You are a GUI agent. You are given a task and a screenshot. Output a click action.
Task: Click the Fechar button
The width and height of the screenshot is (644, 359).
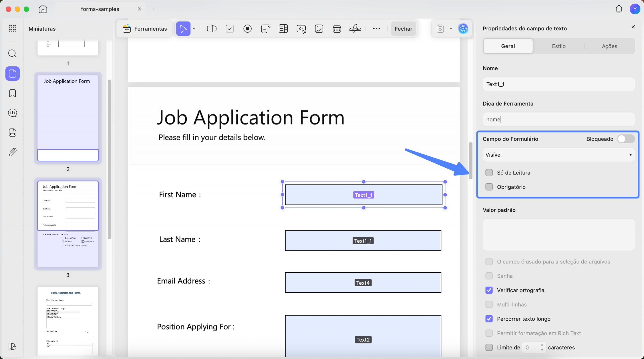coord(403,29)
